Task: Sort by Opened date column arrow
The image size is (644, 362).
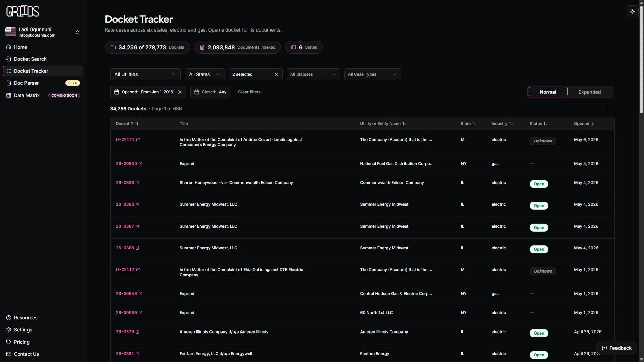Action: coord(593,124)
